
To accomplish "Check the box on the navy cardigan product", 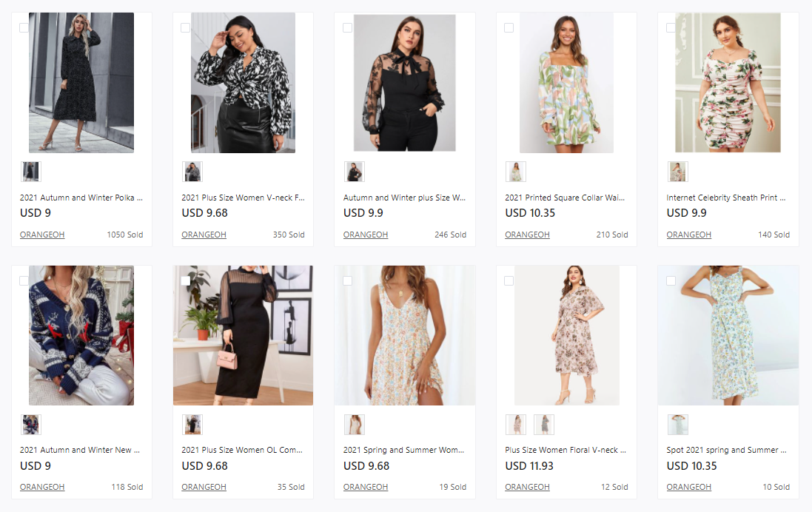I will 24,280.
